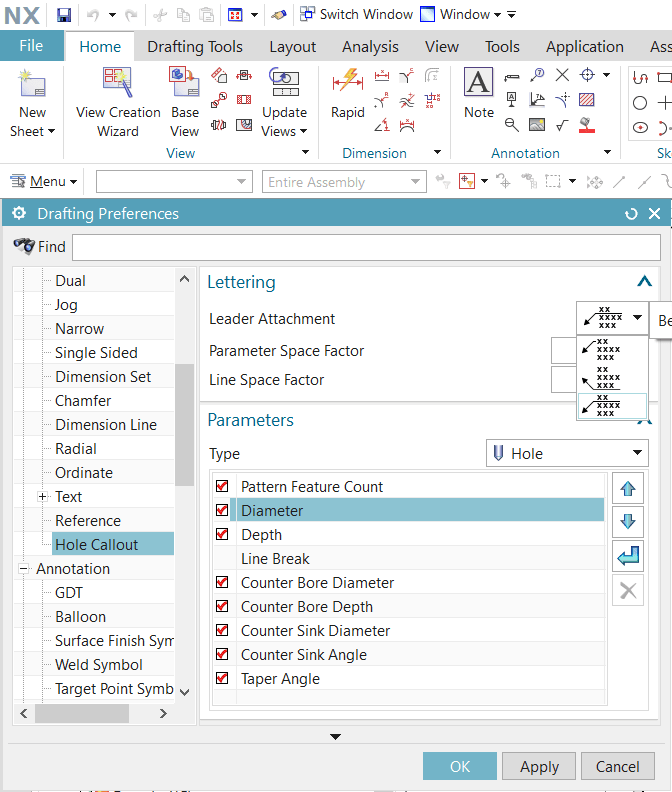Image resolution: width=672 pixels, height=792 pixels.
Task: Click the tree vertical scrollbar thumb
Action: point(184,424)
